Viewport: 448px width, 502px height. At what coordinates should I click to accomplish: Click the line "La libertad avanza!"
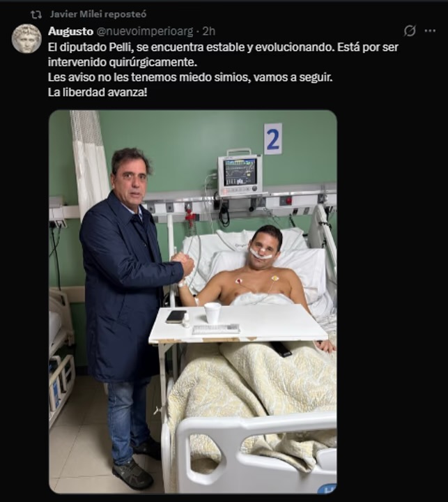(x=98, y=93)
